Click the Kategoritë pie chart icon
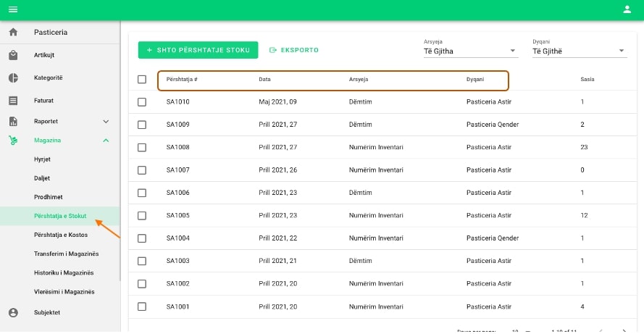This screenshot has width=644, height=334. (x=13, y=78)
